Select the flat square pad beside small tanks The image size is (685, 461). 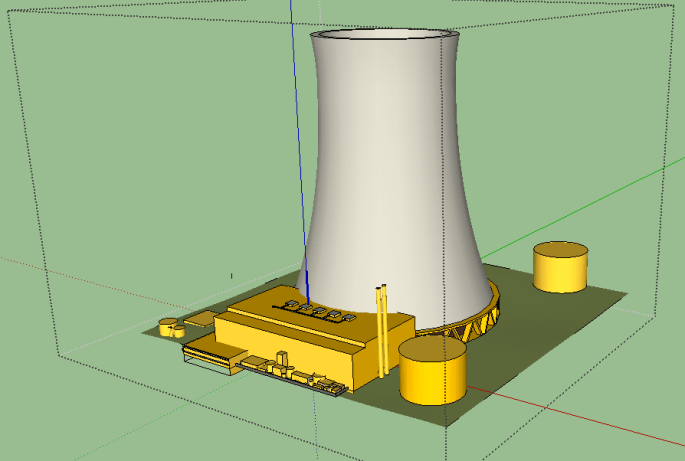click(x=201, y=319)
